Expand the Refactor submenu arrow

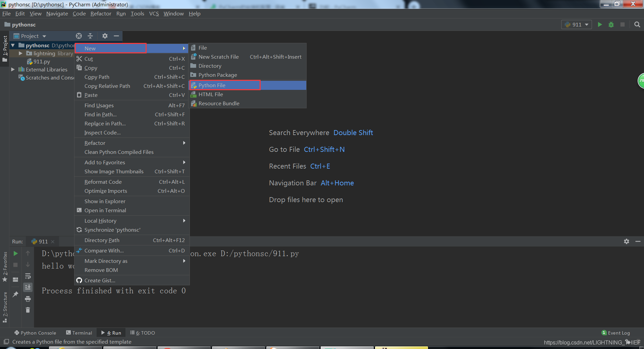tap(184, 143)
